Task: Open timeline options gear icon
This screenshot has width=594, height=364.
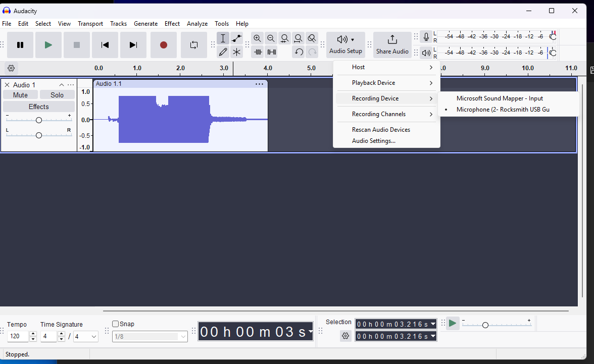Action: click(x=11, y=68)
